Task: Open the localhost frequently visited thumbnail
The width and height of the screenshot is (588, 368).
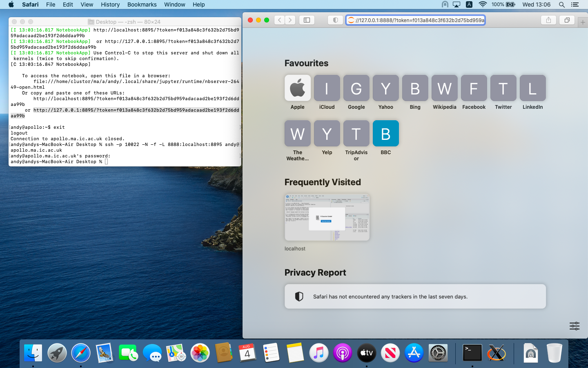Action: [x=327, y=218]
